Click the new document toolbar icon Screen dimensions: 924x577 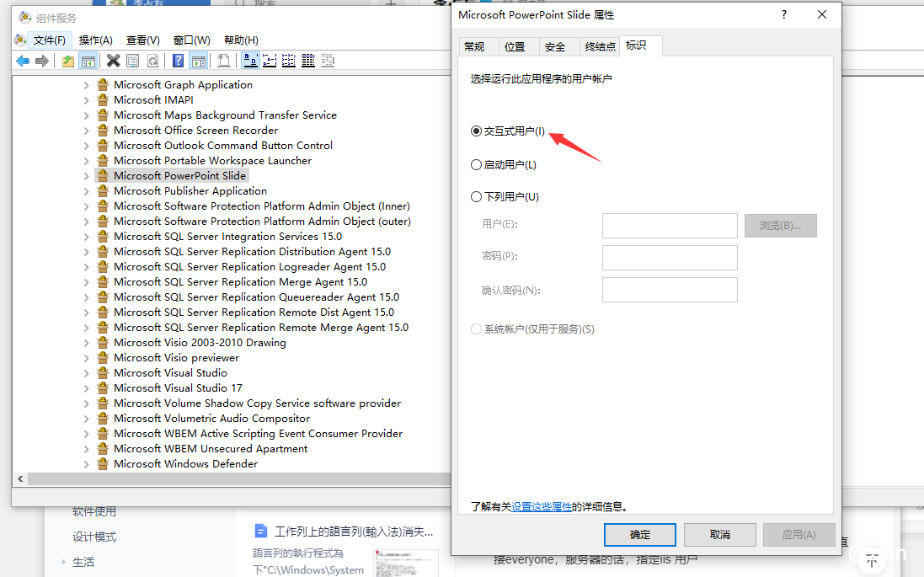point(224,61)
